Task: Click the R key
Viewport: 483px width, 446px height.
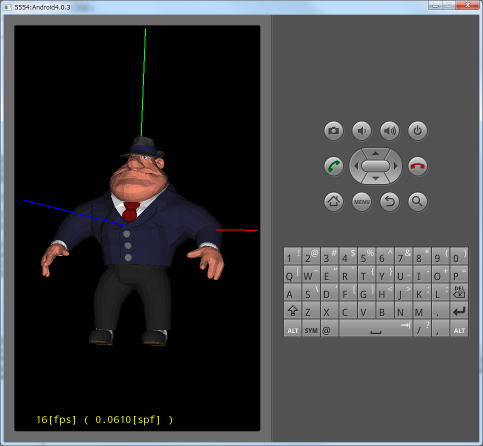Action: [348, 274]
